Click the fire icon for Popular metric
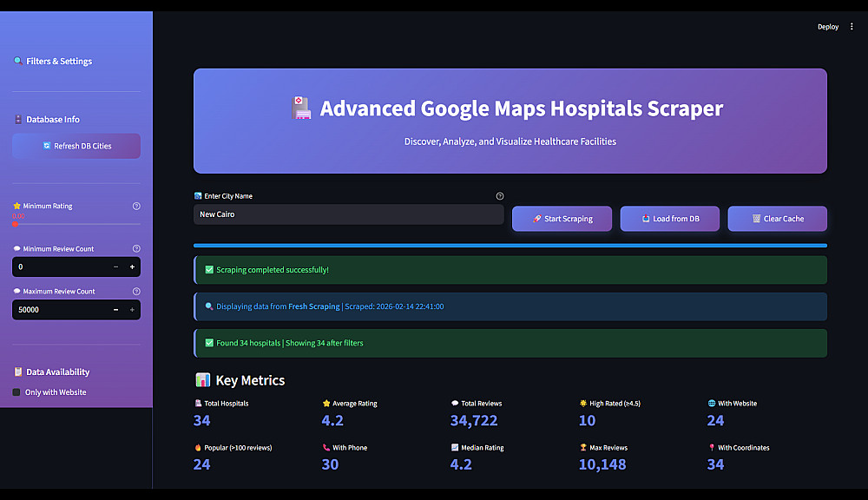Image resolution: width=868 pixels, height=500 pixels. tap(198, 447)
